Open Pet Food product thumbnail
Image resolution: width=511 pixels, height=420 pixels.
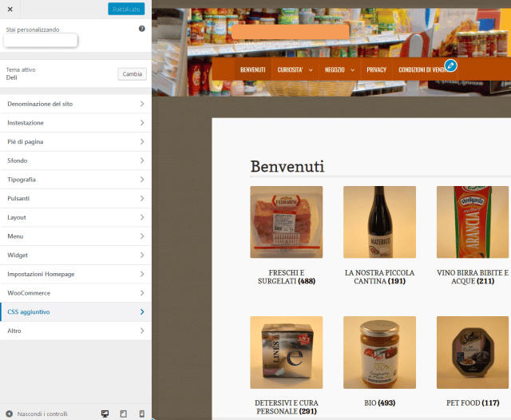[473, 352]
